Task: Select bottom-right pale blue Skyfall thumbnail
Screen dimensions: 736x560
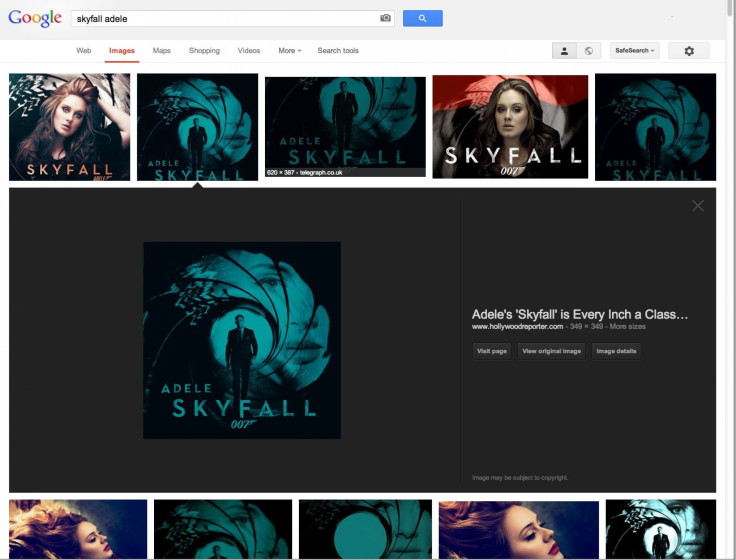Action: 661,529
